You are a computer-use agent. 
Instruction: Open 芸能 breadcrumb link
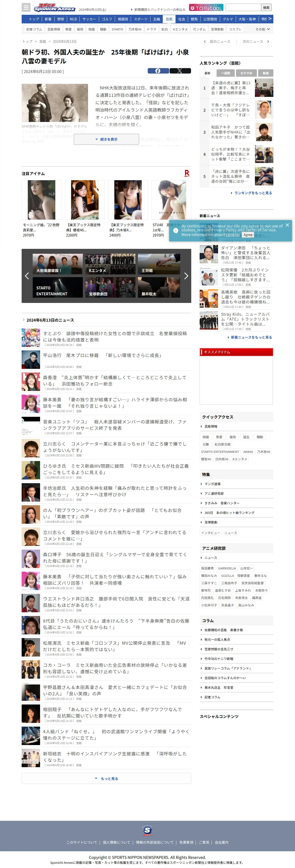43,42
